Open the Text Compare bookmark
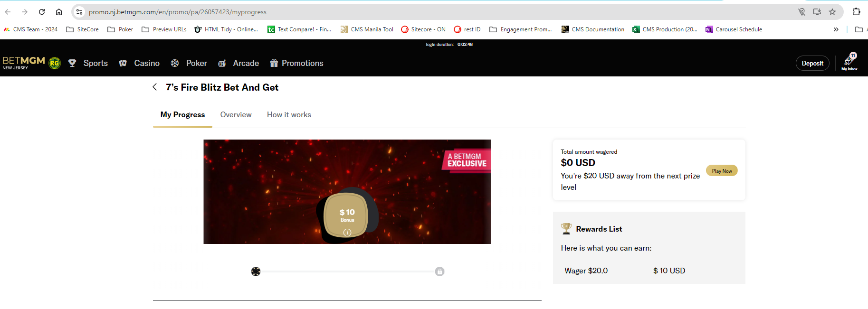868x309 pixels. click(299, 29)
